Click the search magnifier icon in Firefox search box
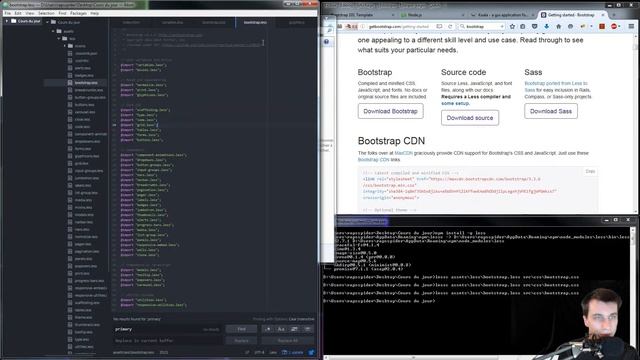640x360 pixels. [462, 27]
